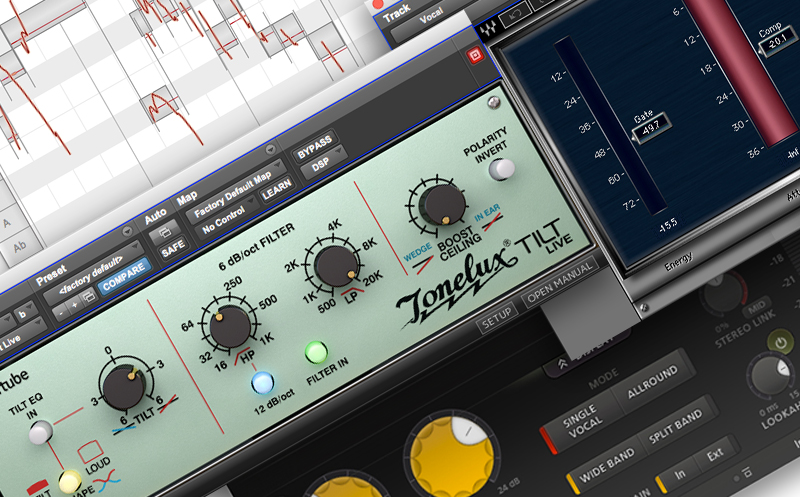Screen dimensions: 800x497
Task: Toggle the BYPASS button
Action: pyautogui.click(x=314, y=147)
